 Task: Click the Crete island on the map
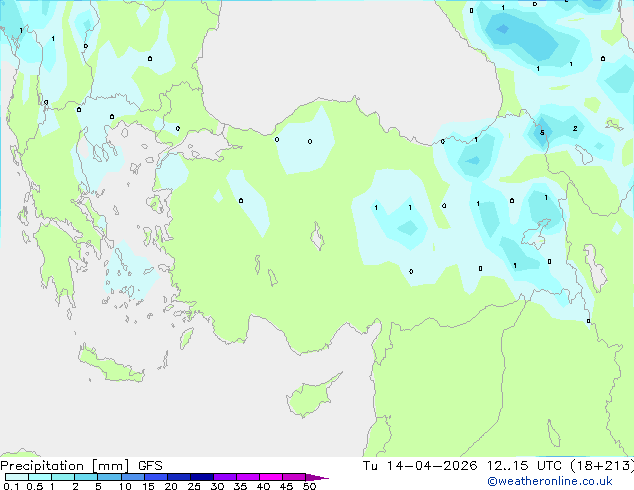pyautogui.click(x=109, y=366)
